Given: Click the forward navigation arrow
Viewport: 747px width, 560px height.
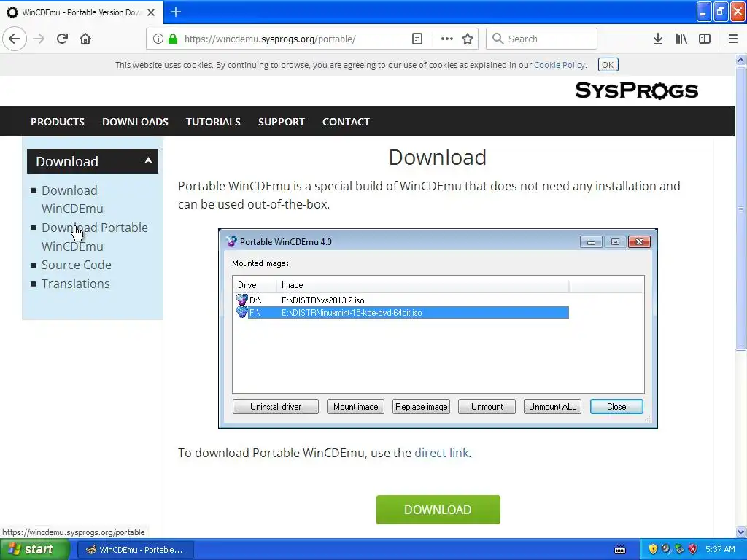Looking at the screenshot, I should click(39, 39).
